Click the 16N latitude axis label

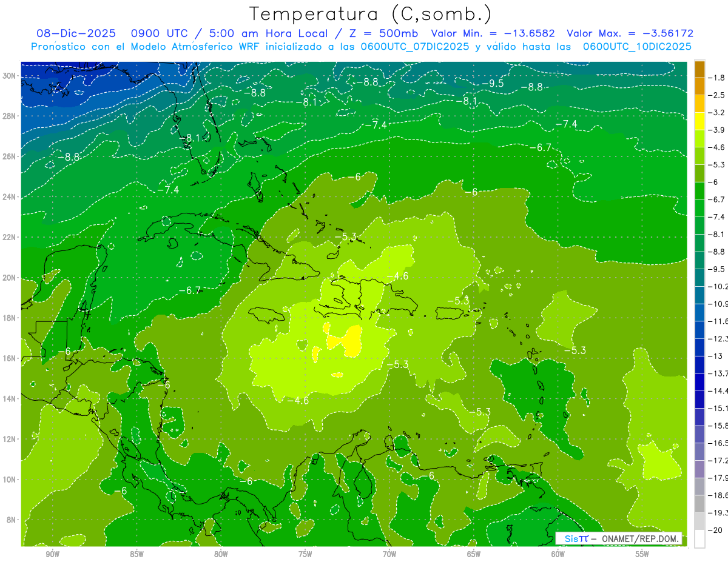10,358
